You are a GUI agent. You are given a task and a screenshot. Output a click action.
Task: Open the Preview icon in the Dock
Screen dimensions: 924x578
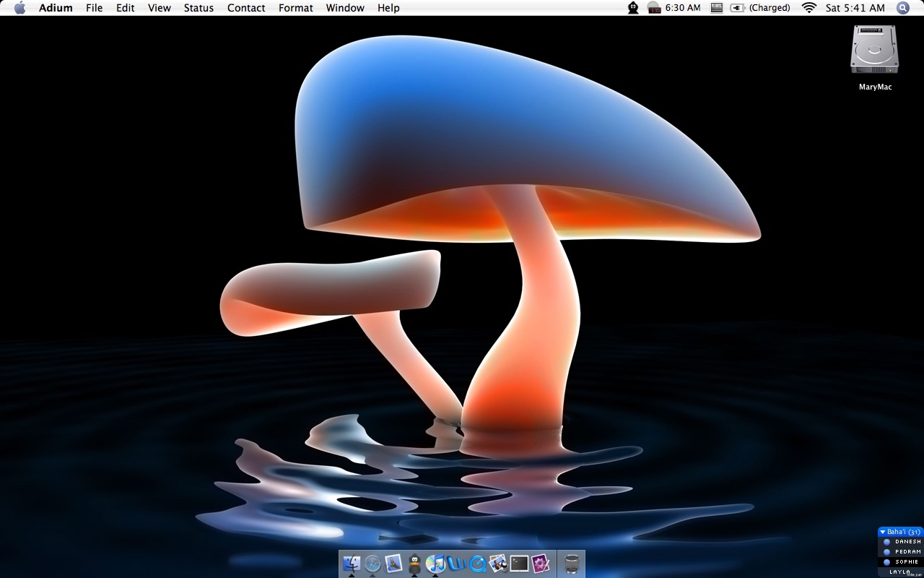pyautogui.click(x=498, y=564)
